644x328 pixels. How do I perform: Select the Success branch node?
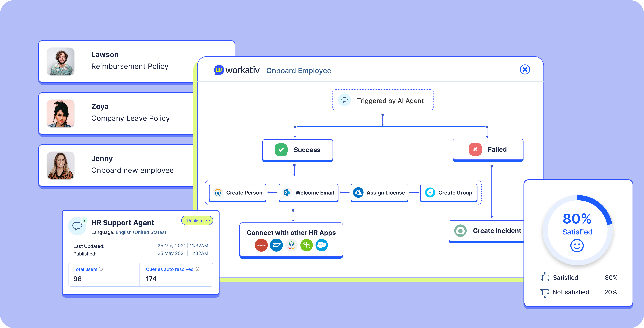pos(297,150)
